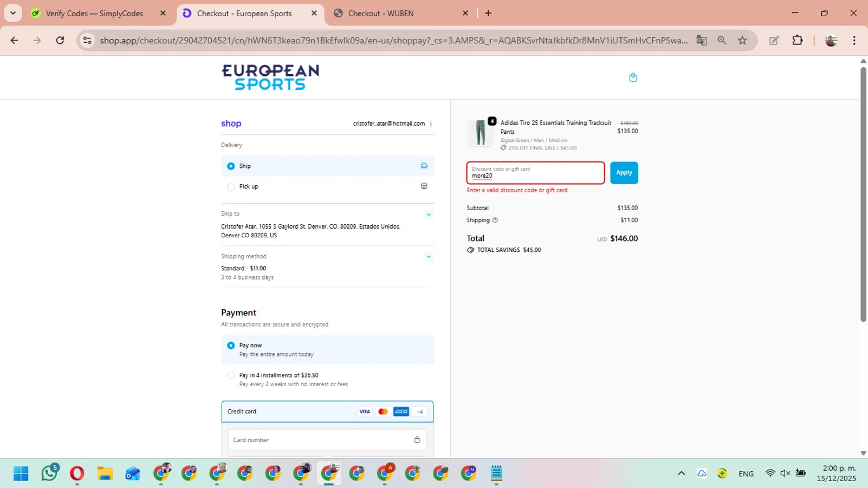Select the Checkout - European Sports tab
This screenshot has height=488, width=868.
244,13
